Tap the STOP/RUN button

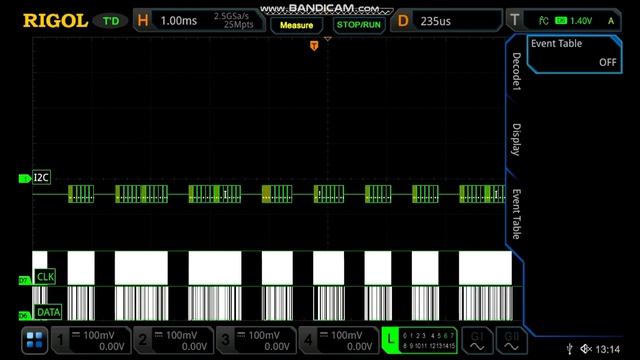tap(359, 25)
